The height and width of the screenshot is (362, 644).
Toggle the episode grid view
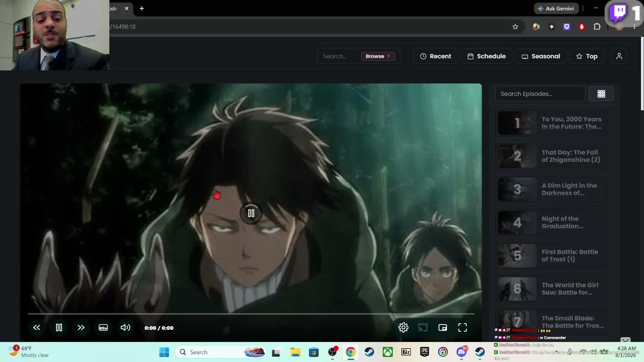[x=601, y=94]
